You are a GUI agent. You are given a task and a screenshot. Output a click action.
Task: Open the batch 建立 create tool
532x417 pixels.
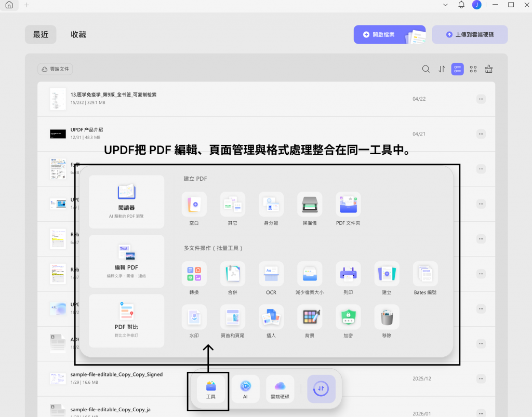[387, 274]
